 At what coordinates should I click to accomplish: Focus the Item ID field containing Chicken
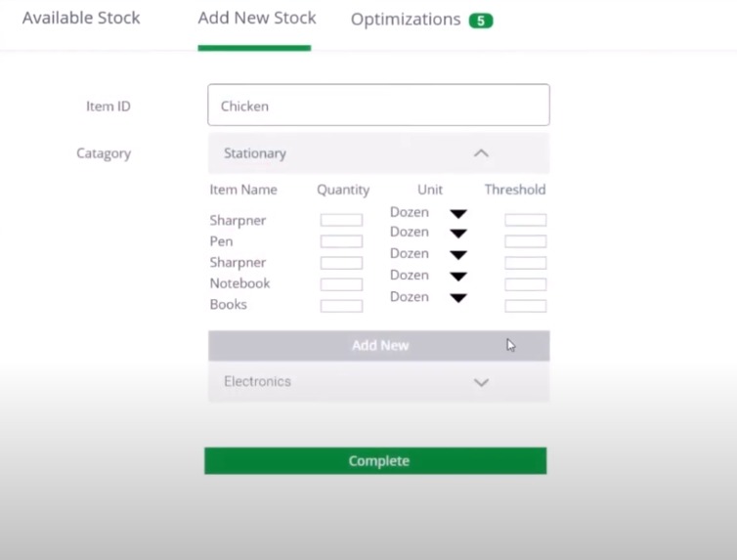(x=378, y=105)
